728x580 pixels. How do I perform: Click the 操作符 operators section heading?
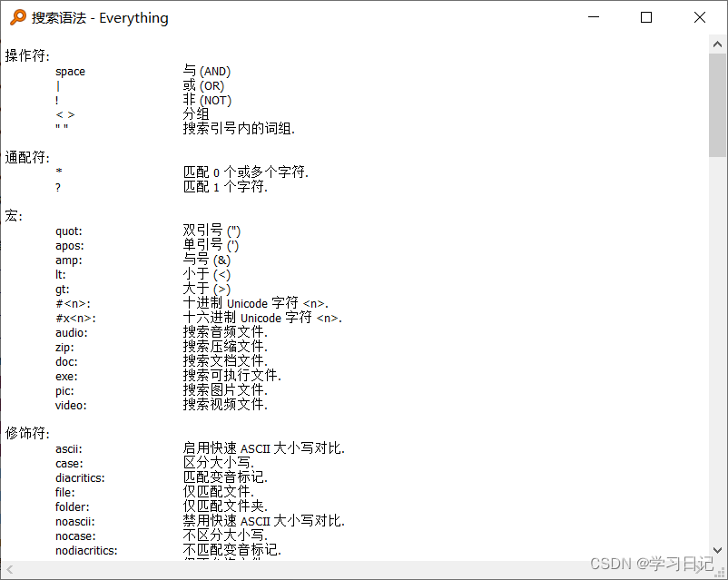pyautogui.click(x=26, y=55)
